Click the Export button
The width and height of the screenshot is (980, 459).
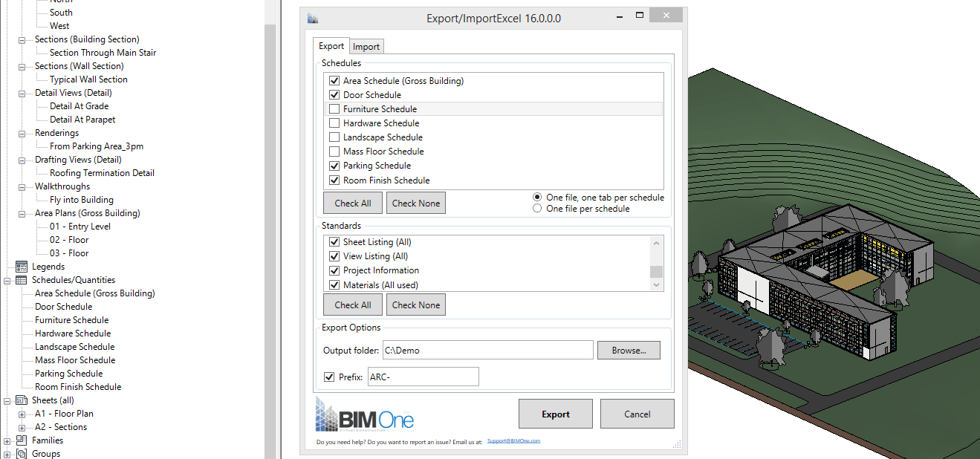point(555,414)
